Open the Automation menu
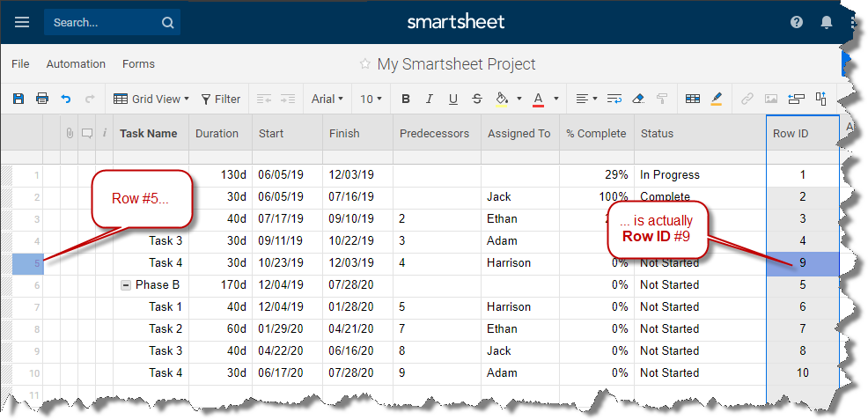 tap(76, 64)
